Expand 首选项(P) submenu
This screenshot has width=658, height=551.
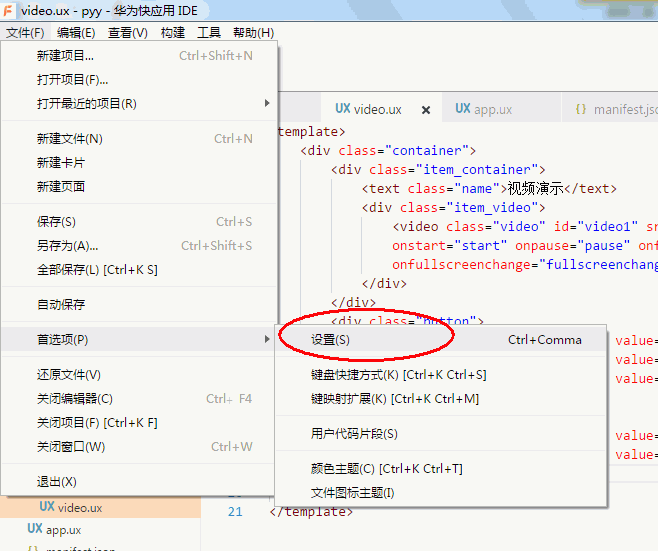coord(139,339)
